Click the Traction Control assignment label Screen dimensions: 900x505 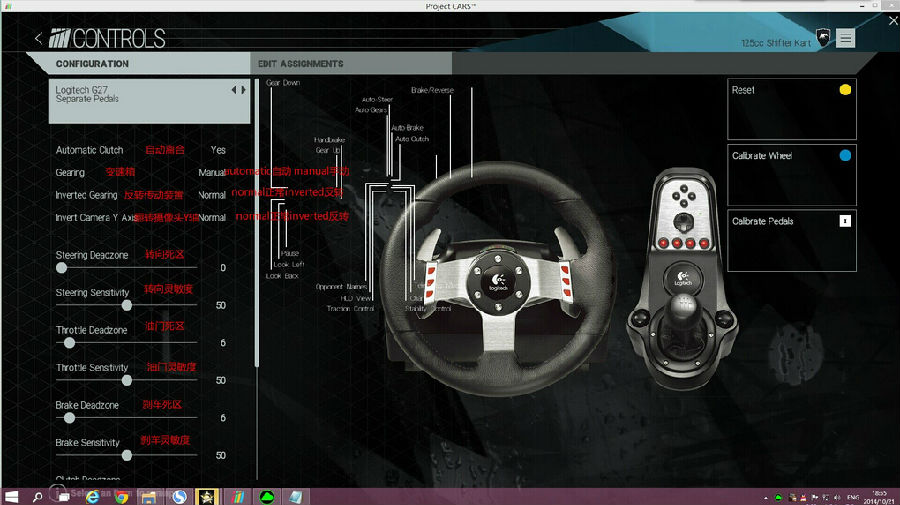[x=350, y=308]
